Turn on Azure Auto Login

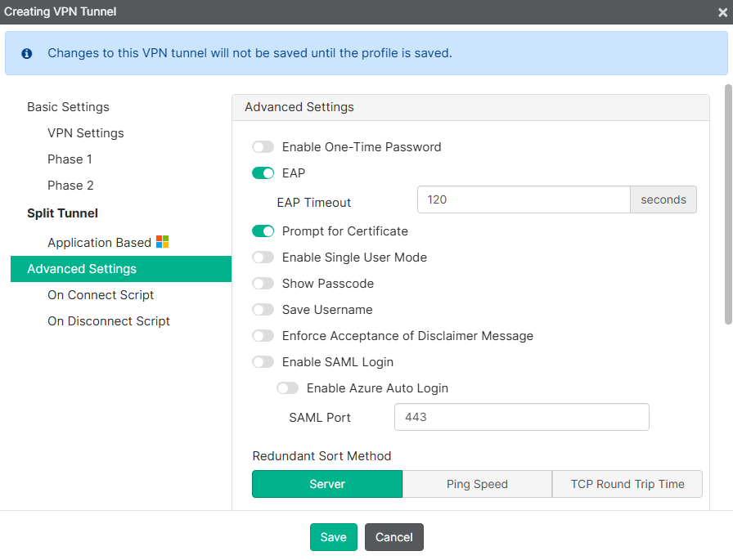point(287,388)
